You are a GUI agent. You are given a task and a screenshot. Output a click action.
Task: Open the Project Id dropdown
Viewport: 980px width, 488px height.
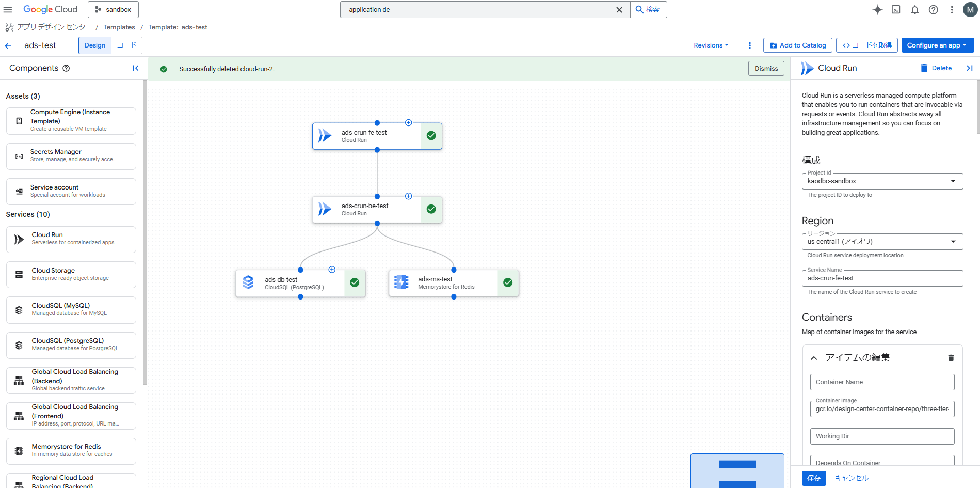pyautogui.click(x=882, y=181)
